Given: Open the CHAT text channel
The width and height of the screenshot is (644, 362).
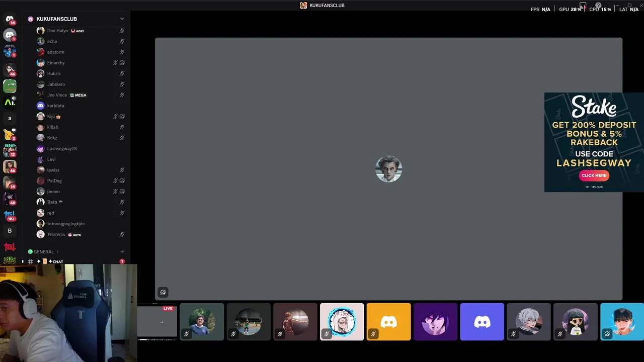Looking at the screenshot, I should [75, 261].
